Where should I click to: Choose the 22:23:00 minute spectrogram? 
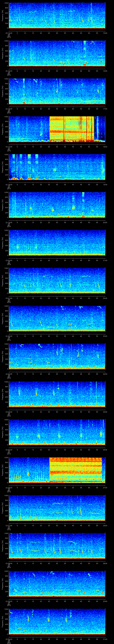(57, 357)
